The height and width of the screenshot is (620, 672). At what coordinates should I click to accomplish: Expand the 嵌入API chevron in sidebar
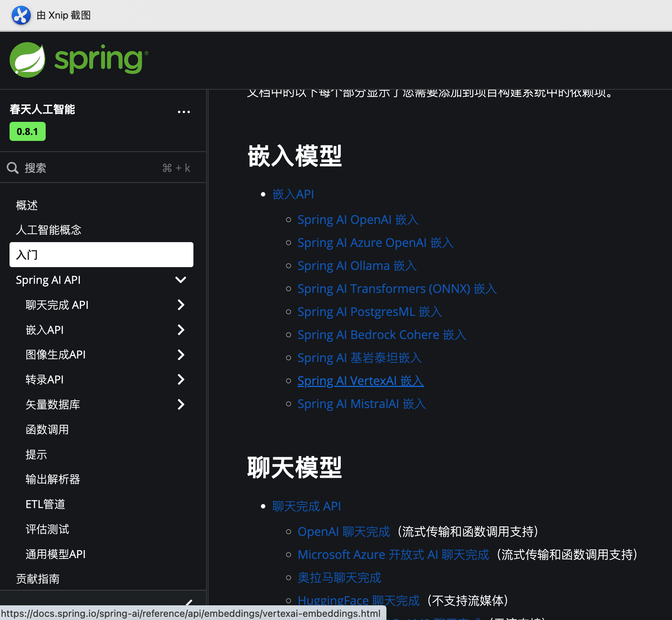[181, 330]
